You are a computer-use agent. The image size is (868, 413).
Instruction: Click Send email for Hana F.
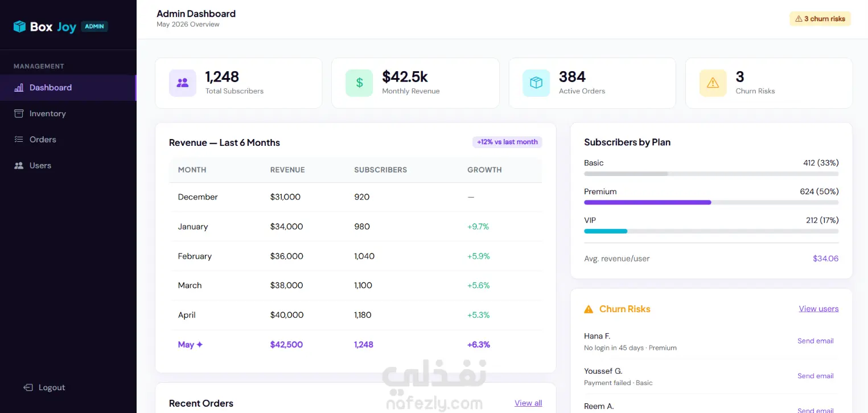tap(816, 341)
